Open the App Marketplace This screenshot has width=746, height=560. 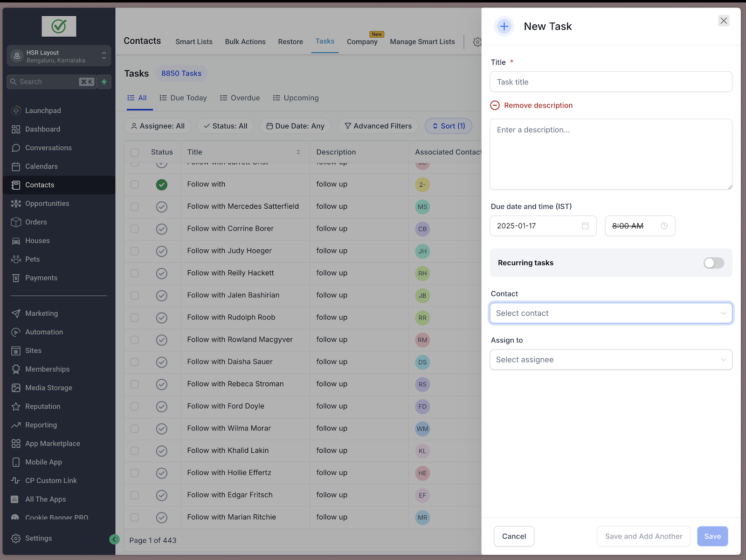tap(52, 443)
